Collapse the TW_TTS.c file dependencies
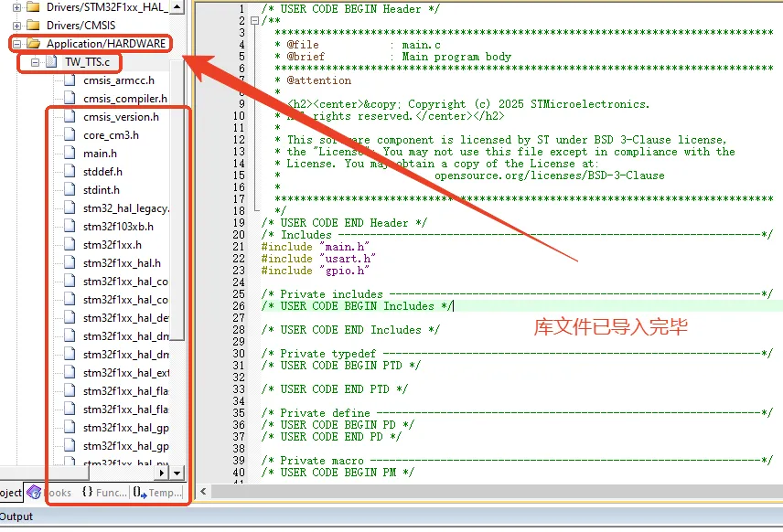This screenshot has height=532, width=783. 35,62
